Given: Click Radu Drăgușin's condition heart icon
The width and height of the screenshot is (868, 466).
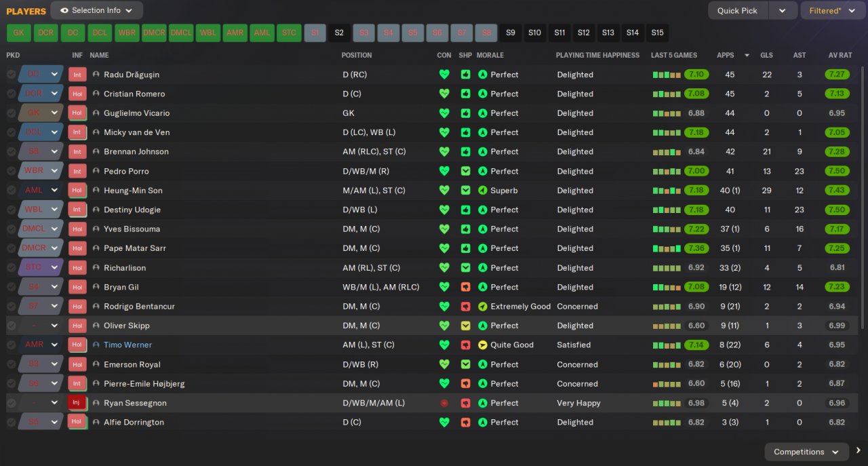Looking at the screenshot, I should [444, 75].
